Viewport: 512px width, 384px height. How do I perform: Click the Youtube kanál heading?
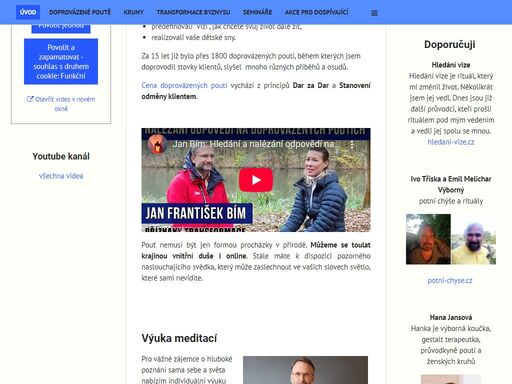(61, 156)
